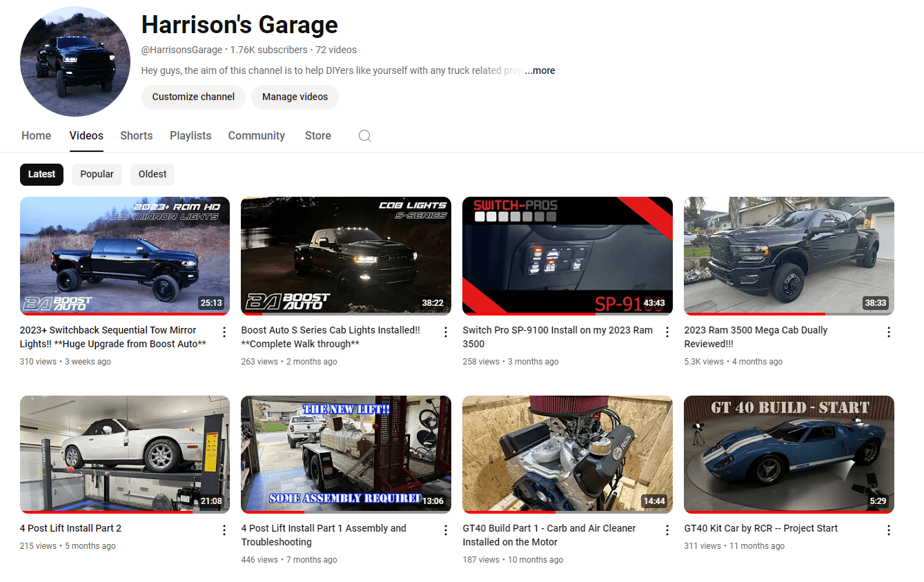This screenshot has width=924, height=582.
Task: Open options menu for GT40 Kit Car by RCR video
Action: (x=889, y=530)
